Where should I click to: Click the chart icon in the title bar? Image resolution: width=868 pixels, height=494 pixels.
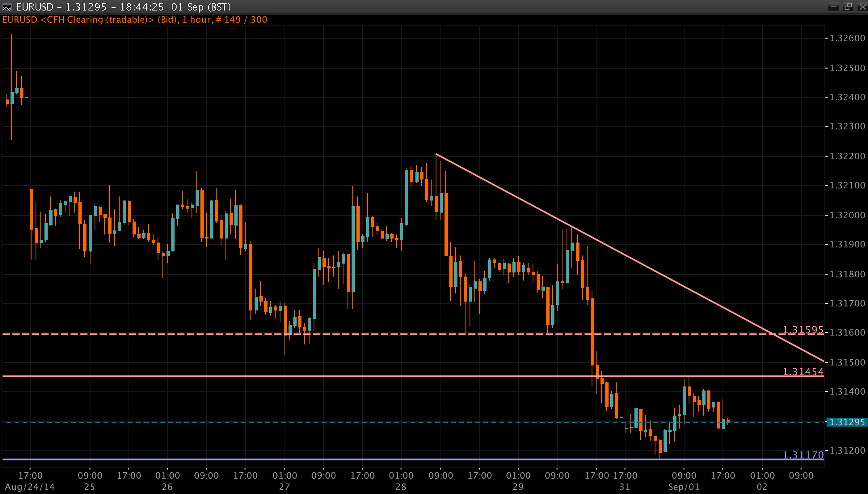coord(7,6)
